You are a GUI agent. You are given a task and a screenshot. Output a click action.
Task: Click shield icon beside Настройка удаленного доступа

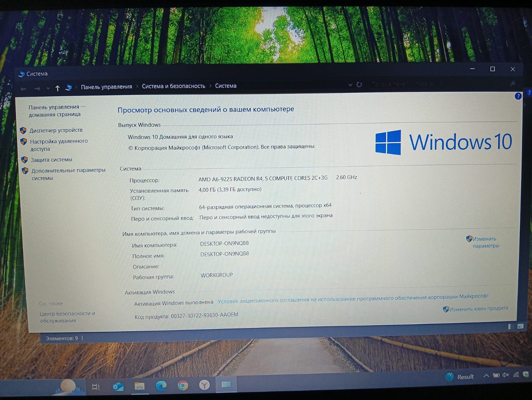pos(24,142)
